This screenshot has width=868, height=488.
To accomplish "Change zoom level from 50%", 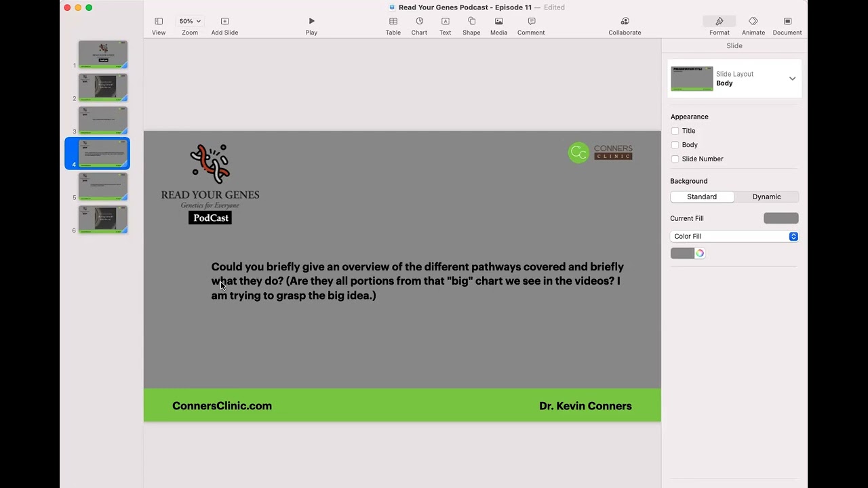I will (190, 22).
